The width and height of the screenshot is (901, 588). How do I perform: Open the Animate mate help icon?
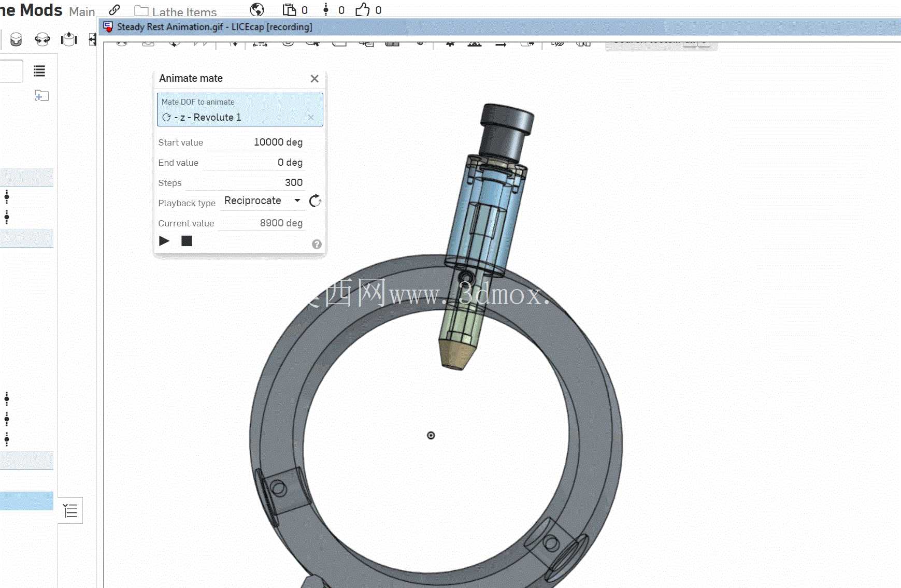pyautogui.click(x=317, y=245)
